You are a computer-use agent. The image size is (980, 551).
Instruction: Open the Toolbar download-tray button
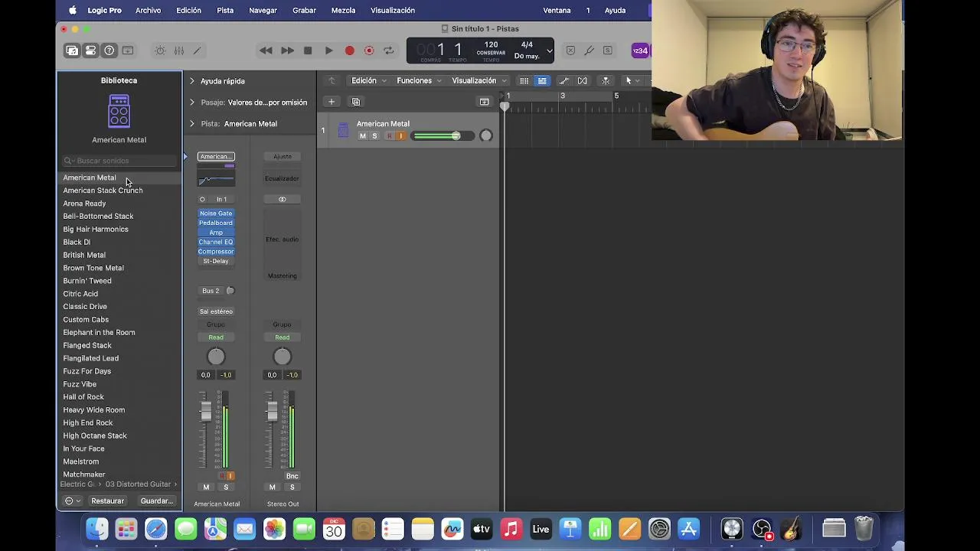128,51
